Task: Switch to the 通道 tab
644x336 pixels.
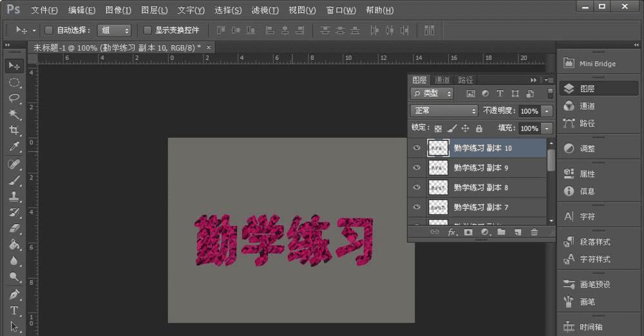Action: click(442, 80)
